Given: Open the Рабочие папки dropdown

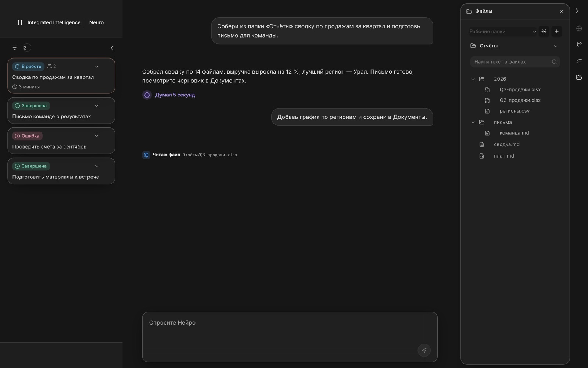Looking at the screenshot, I should pyautogui.click(x=502, y=32).
